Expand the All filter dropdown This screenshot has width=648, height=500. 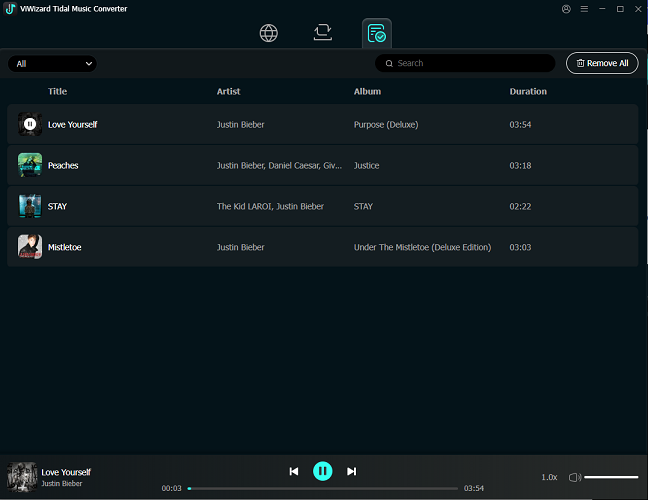pyautogui.click(x=52, y=64)
